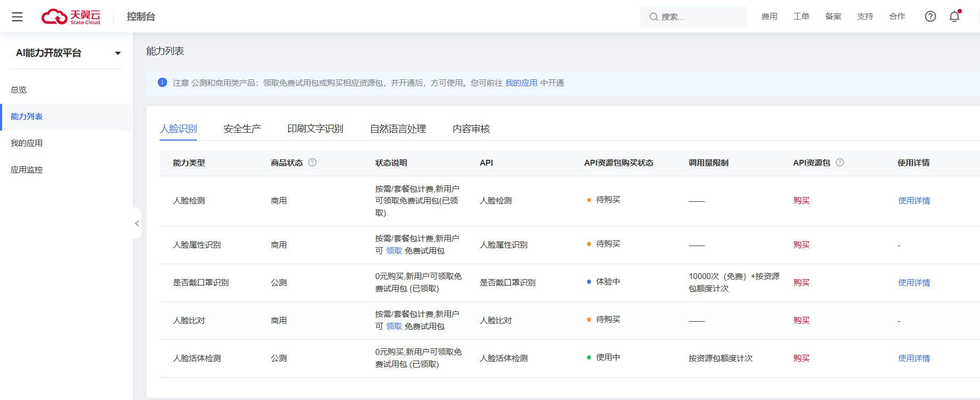This screenshot has width=980, height=400.
Task: Open 使用详情 for 是否戴口罩识别
Action: (x=914, y=283)
